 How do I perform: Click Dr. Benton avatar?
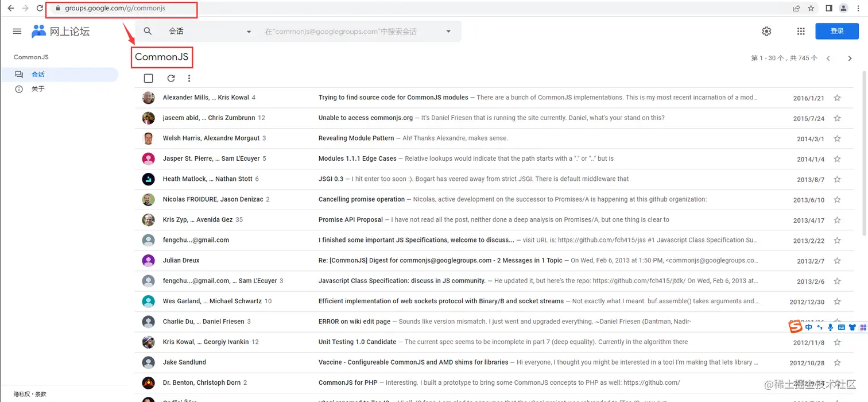coord(148,383)
